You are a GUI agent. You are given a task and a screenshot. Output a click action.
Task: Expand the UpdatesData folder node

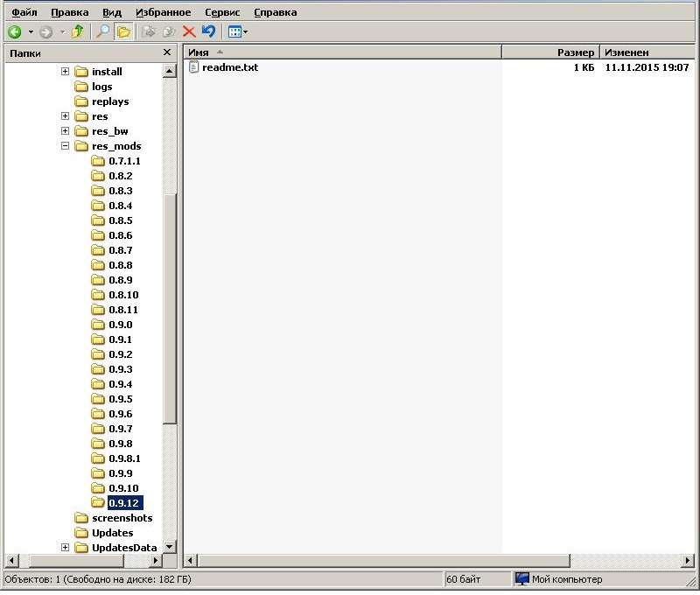tap(66, 548)
